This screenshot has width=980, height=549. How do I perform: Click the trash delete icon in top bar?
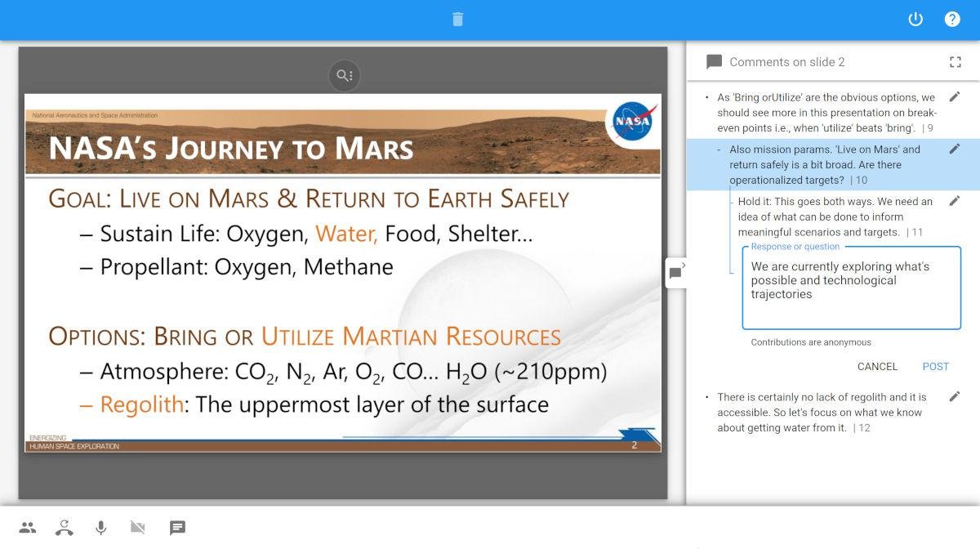click(x=457, y=19)
